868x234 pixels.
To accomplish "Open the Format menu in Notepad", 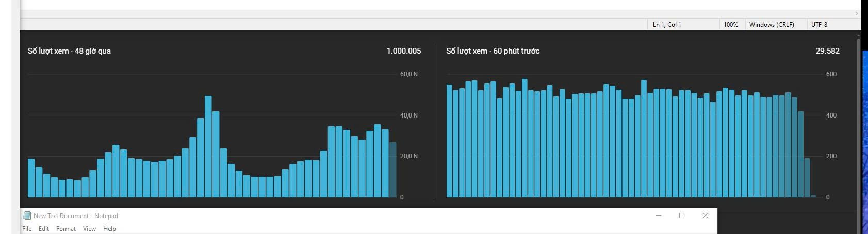I will point(66,229).
